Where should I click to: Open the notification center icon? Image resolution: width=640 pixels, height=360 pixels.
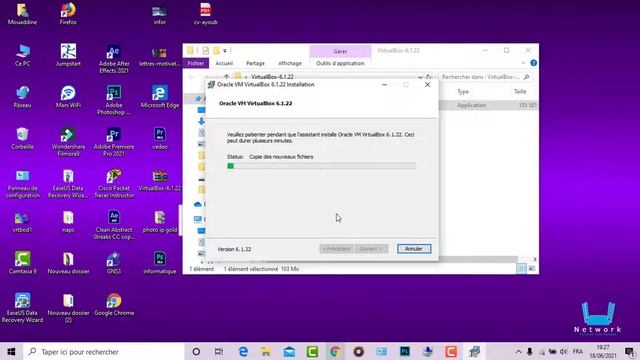[630, 351]
